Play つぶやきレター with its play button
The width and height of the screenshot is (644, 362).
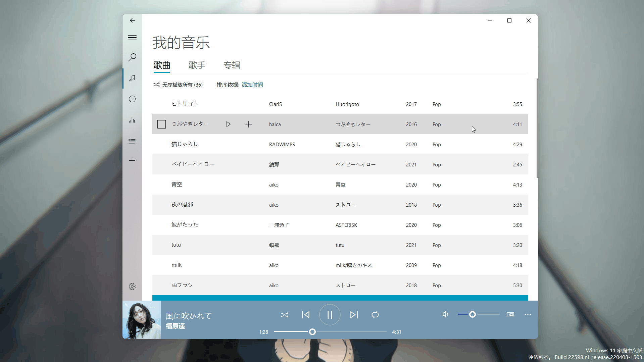[x=229, y=124]
